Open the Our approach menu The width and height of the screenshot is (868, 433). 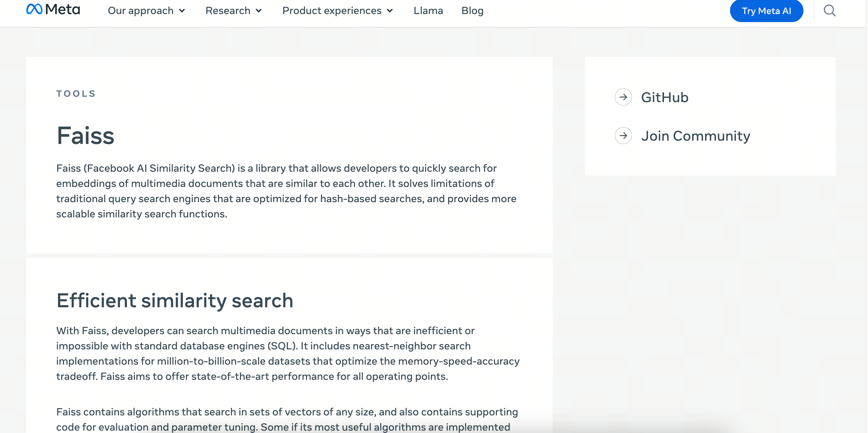(140, 11)
